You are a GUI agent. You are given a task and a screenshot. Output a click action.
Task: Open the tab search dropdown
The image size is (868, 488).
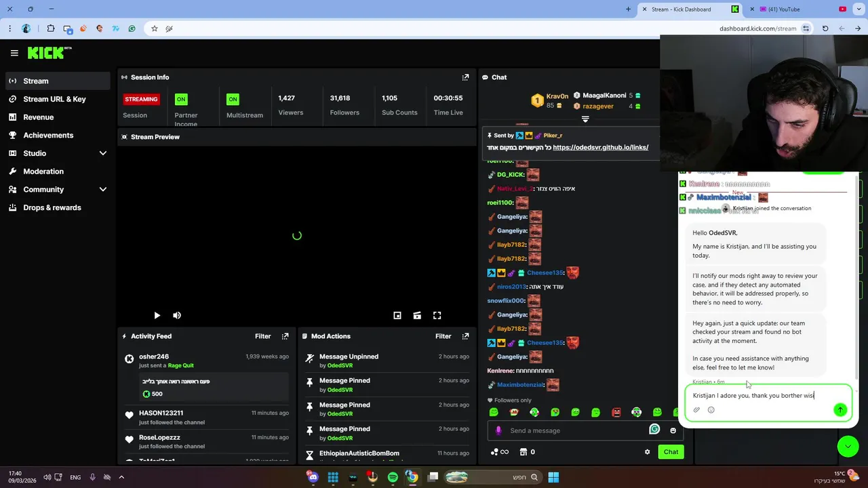(x=859, y=9)
